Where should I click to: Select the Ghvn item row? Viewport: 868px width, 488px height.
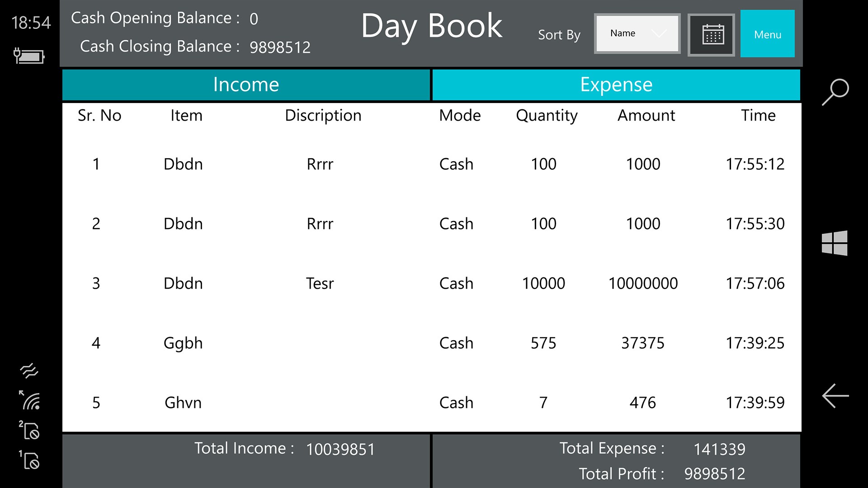(183, 403)
